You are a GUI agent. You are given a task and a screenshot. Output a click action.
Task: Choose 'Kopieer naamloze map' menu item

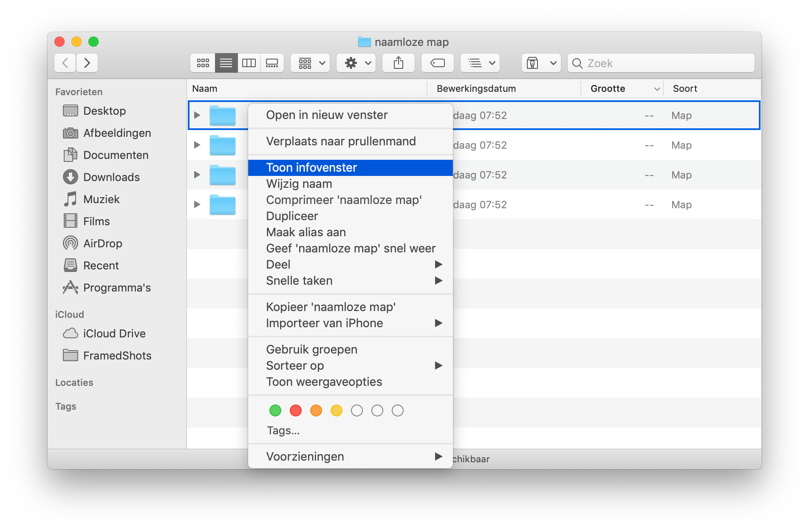click(351, 307)
